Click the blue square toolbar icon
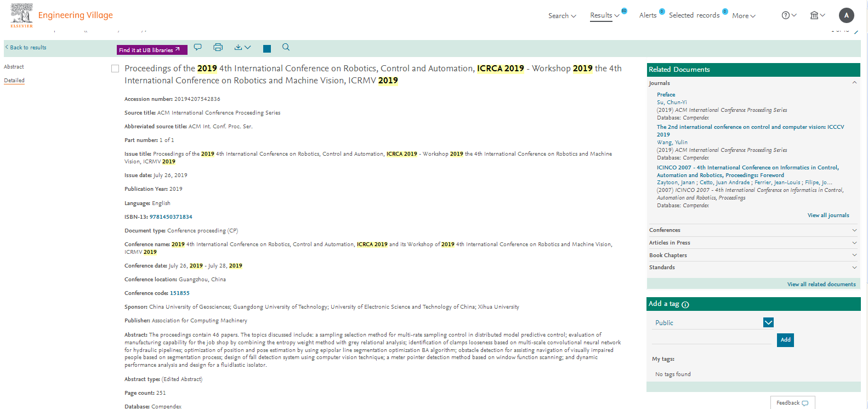Screen dimensions: 868x409 click(267, 49)
